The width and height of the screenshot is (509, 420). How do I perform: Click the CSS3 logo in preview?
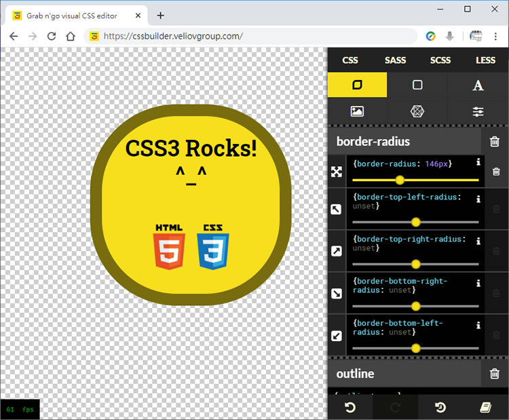pyautogui.click(x=213, y=247)
